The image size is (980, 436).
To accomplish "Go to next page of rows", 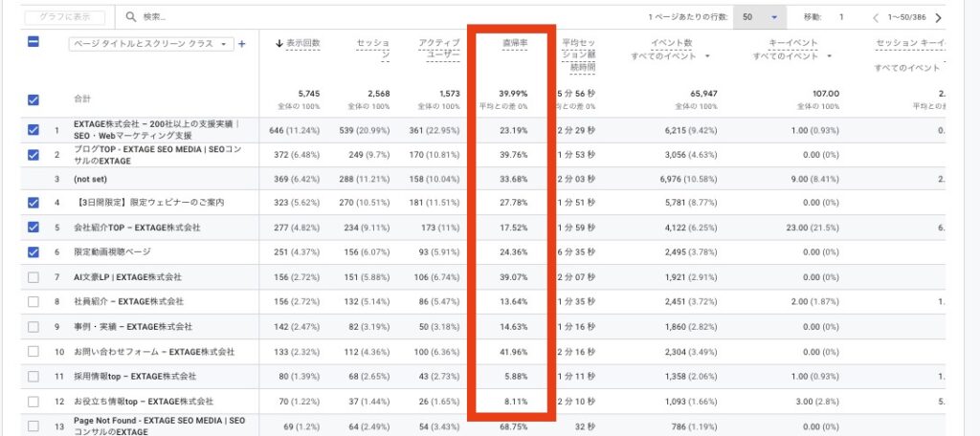I will (x=938, y=17).
